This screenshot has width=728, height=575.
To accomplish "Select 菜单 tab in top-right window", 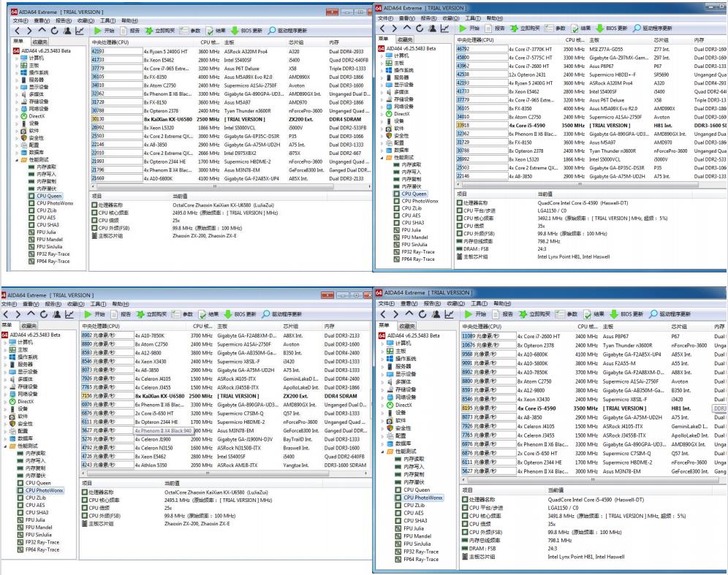I will coord(384,39).
